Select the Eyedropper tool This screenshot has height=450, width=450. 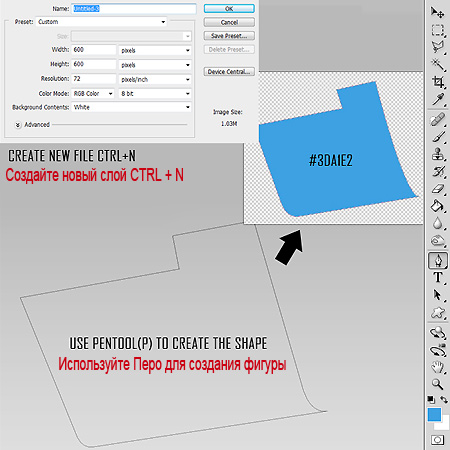(438, 99)
